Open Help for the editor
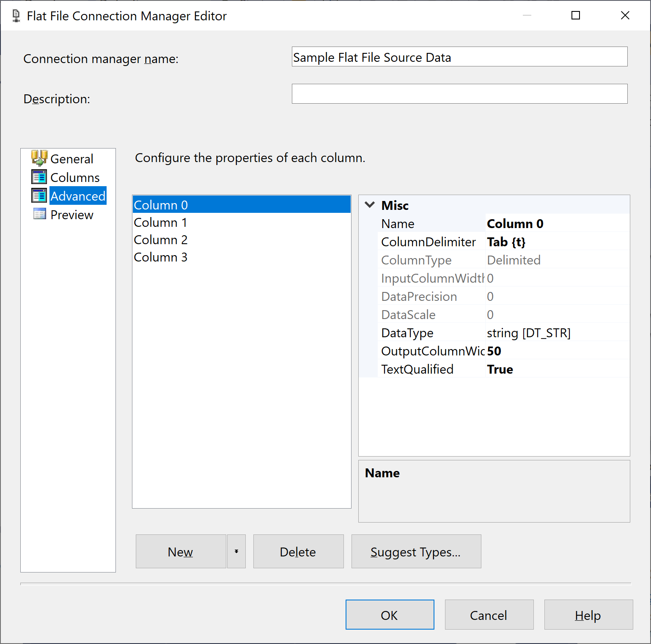The height and width of the screenshot is (644, 651). (588, 614)
